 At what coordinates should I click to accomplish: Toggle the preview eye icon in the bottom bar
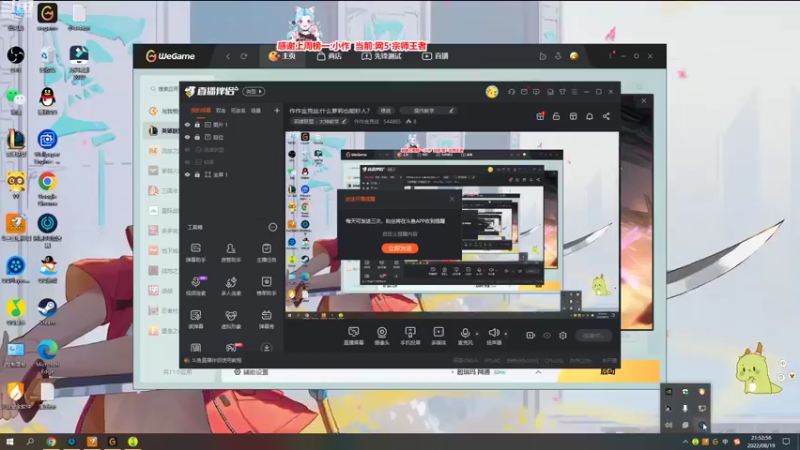[547, 335]
